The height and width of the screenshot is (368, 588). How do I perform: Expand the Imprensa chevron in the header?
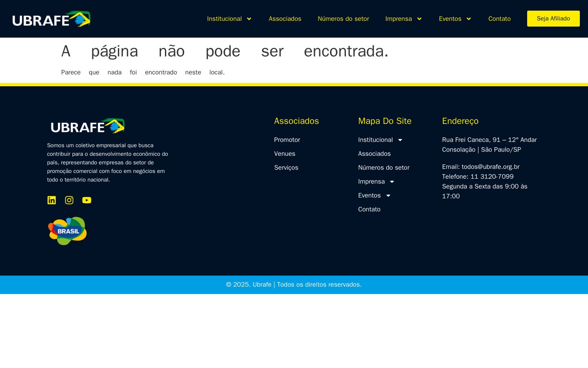click(x=419, y=19)
